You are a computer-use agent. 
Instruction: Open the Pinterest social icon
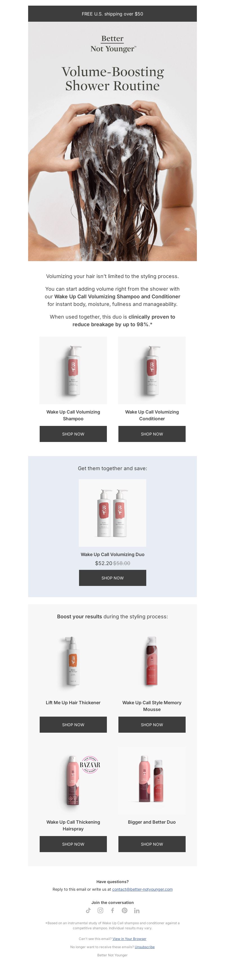coord(125,910)
